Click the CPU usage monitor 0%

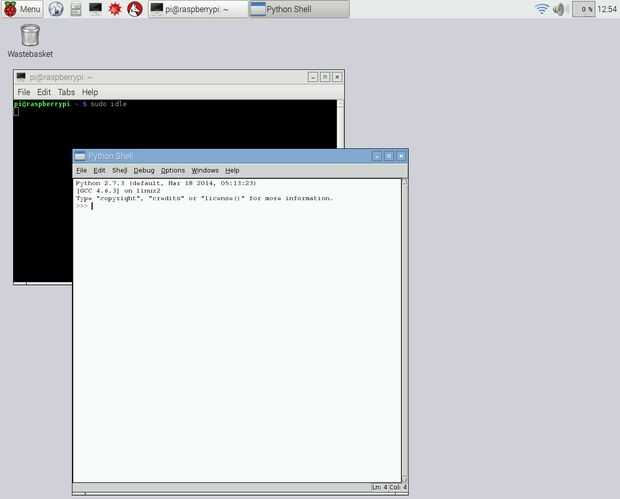(x=584, y=9)
